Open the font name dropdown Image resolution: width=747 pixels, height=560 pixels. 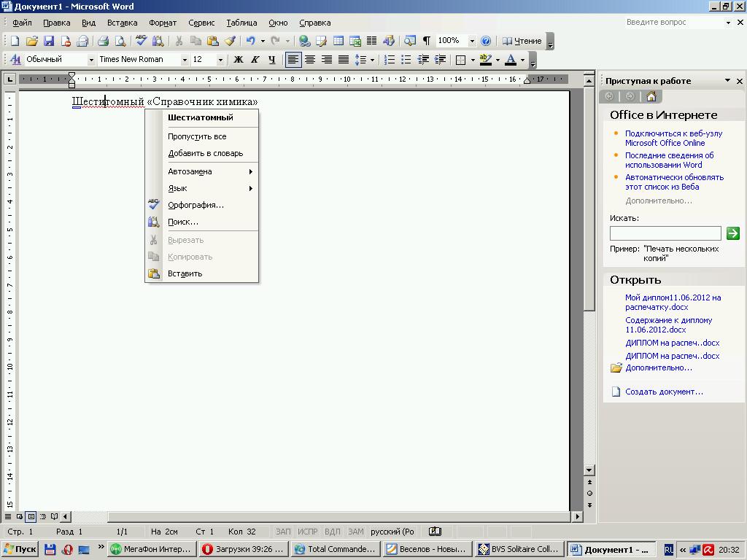point(185,60)
